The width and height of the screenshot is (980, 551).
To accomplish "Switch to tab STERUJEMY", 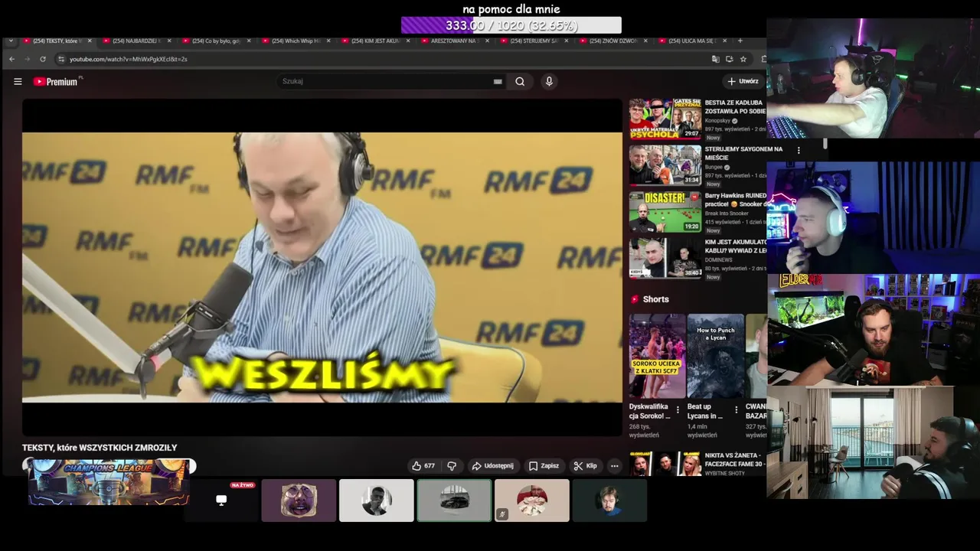I will [x=534, y=41].
